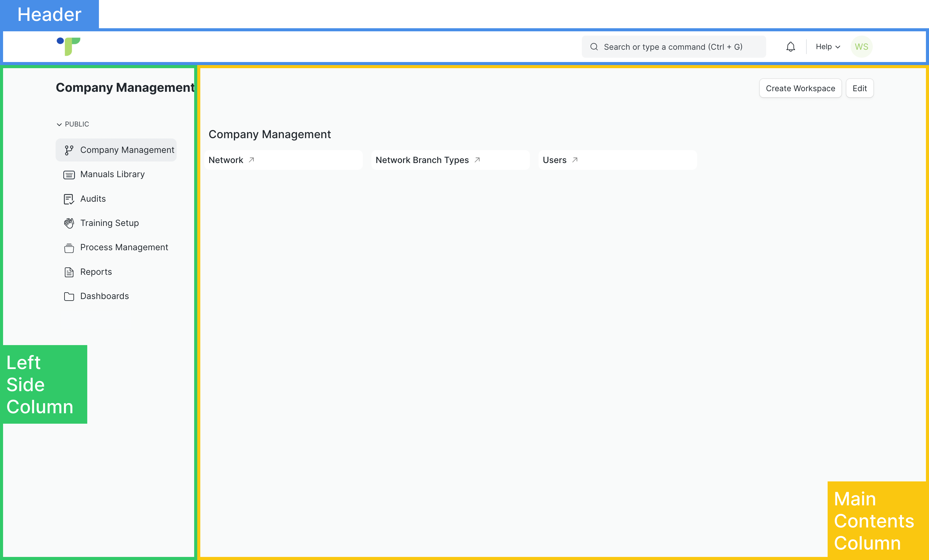Click the Reports document icon

point(69,272)
